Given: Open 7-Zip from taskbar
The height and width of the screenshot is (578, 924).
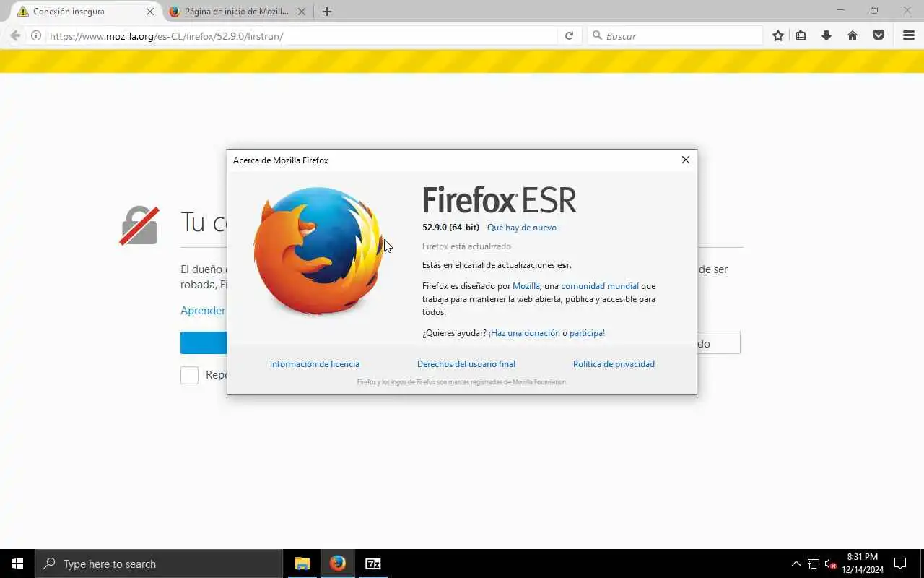Looking at the screenshot, I should [x=373, y=564].
